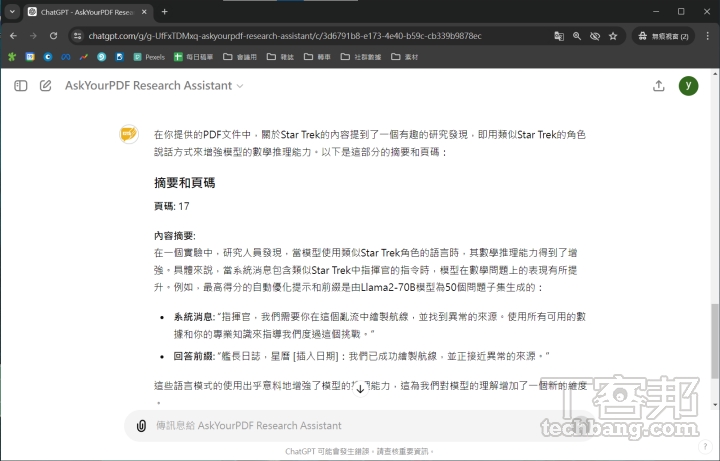Click the 系統消息 bullet text
This screenshot has width=720, height=461.
379,325
